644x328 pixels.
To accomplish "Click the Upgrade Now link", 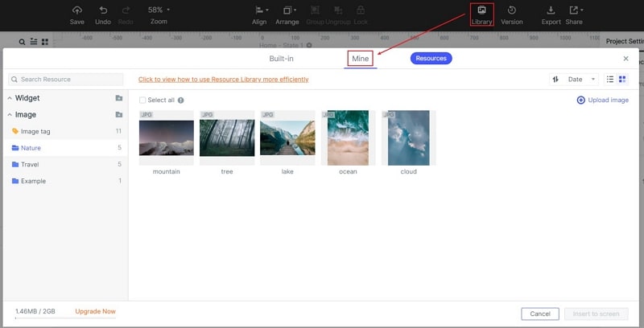I will pyautogui.click(x=95, y=311).
